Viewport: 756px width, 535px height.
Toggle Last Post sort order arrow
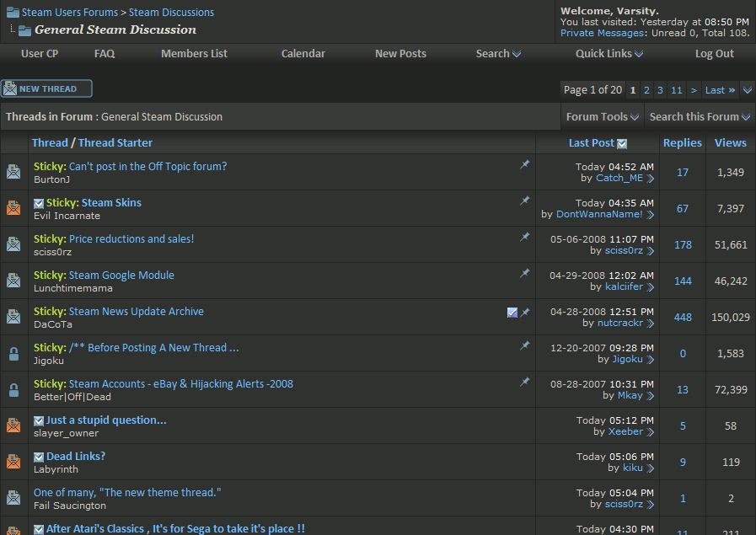coord(623,143)
